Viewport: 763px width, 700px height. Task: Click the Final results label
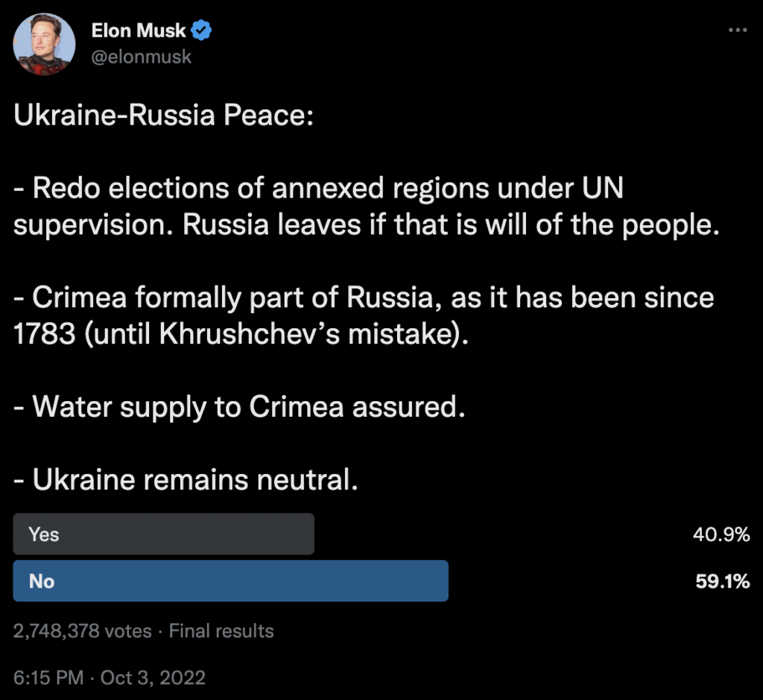point(221,631)
